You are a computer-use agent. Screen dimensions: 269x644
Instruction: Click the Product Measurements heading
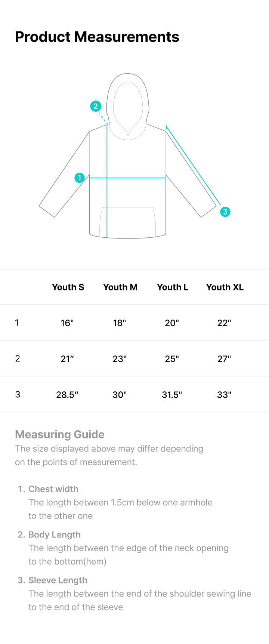tap(97, 37)
